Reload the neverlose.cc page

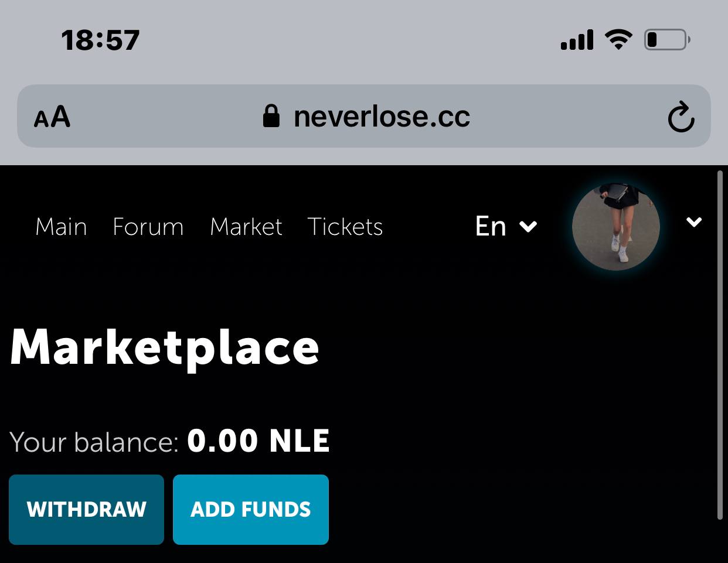(x=681, y=117)
